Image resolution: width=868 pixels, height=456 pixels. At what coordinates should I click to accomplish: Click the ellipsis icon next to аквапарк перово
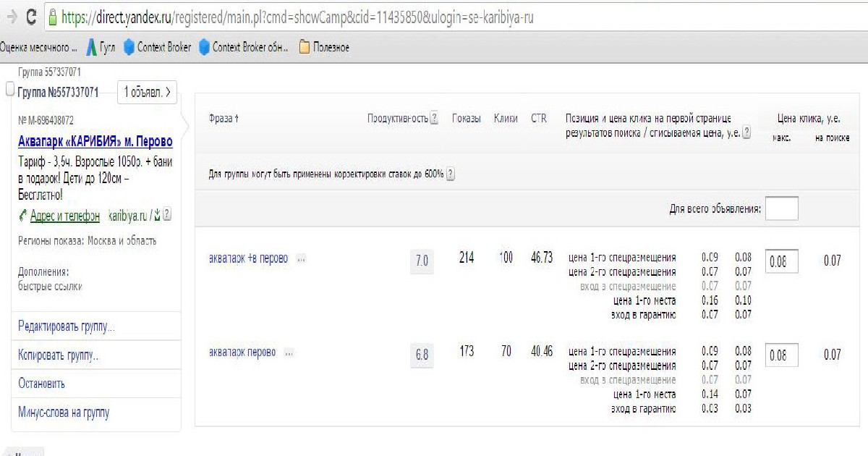click(289, 352)
